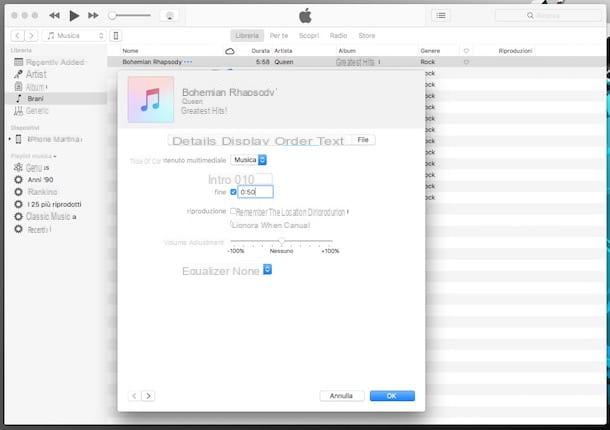Screen dimensions: 610x430
Task: Click the iPhone device toolbar icon
Action: [116, 36]
